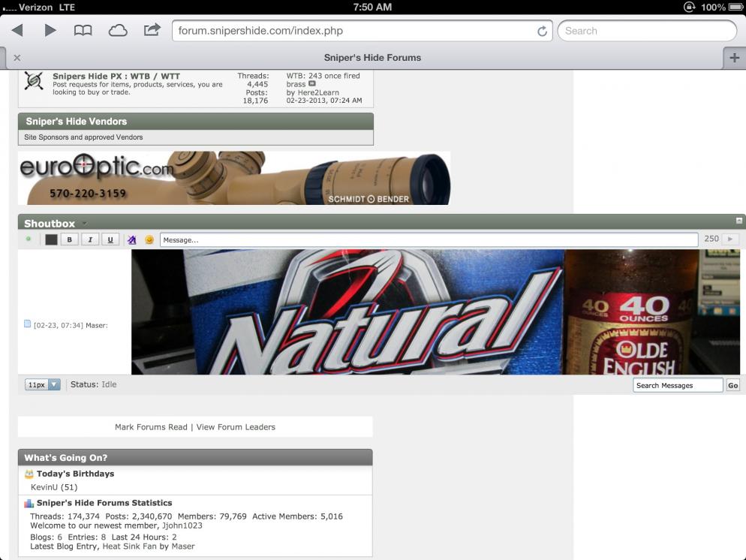746x560 pixels.
Task: Click the WTB/WTT forum crosshair icon
Action: pyautogui.click(x=34, y=81)
